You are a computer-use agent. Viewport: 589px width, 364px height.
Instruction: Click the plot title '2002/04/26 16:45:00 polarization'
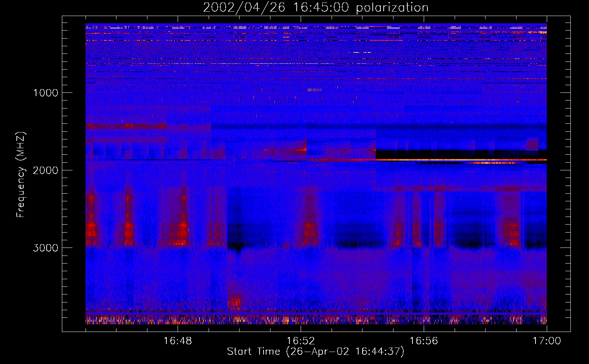(316, 8)
